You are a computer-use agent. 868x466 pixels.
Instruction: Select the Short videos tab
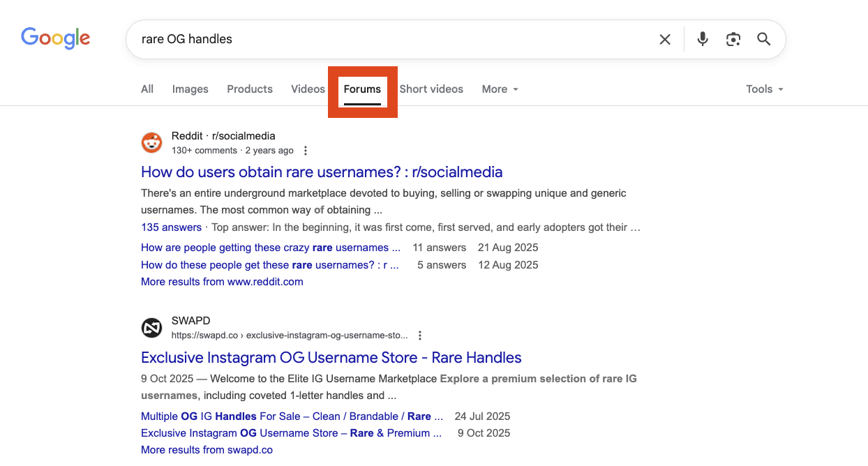[431, 89]
